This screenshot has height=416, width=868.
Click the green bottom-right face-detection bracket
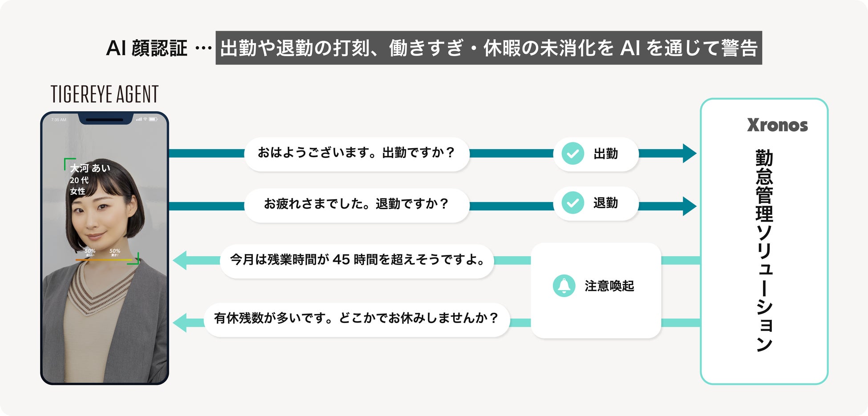(x=134, y=260)
